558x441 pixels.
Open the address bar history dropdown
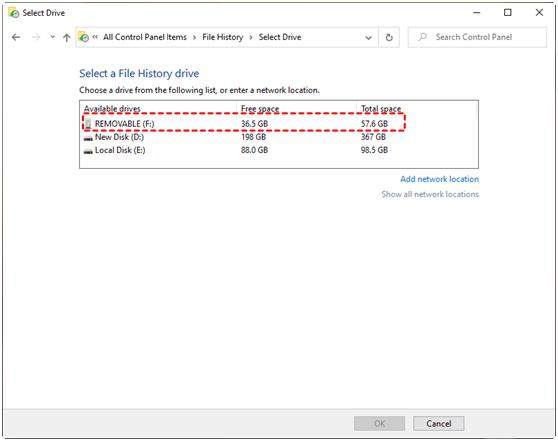(x=369, y=37)
